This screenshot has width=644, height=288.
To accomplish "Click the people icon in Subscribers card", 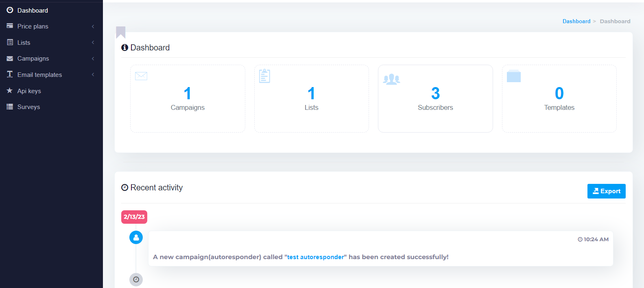I will (x=391, y=79).
